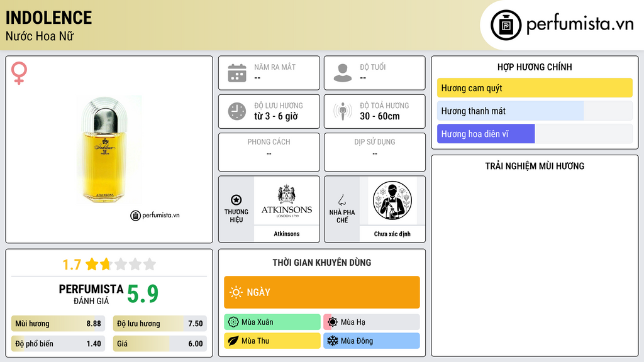Screen dimensions: 644x362
Task: Click the Hợp hương chính heading
Action: [535, 67]
